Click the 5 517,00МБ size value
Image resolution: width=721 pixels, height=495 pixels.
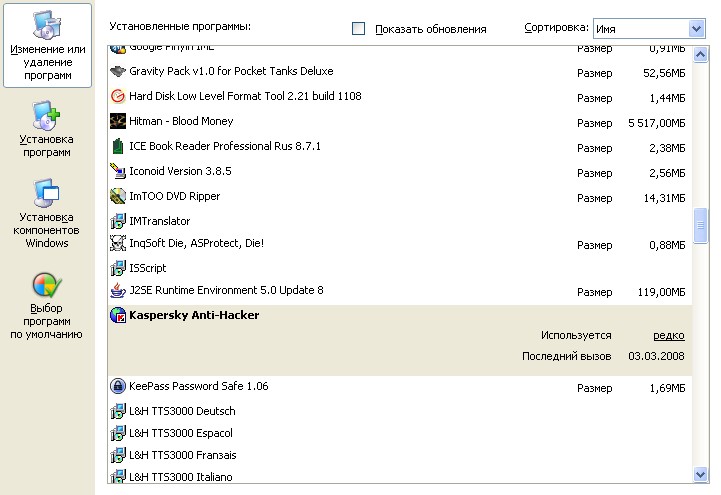point(657,123)
